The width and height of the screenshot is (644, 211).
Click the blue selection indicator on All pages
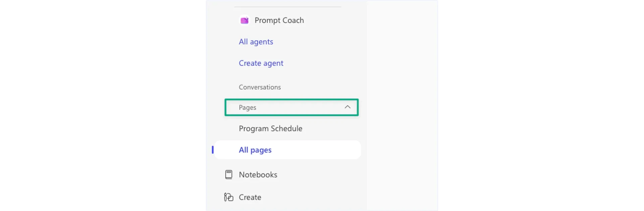(x=213, y=150)
